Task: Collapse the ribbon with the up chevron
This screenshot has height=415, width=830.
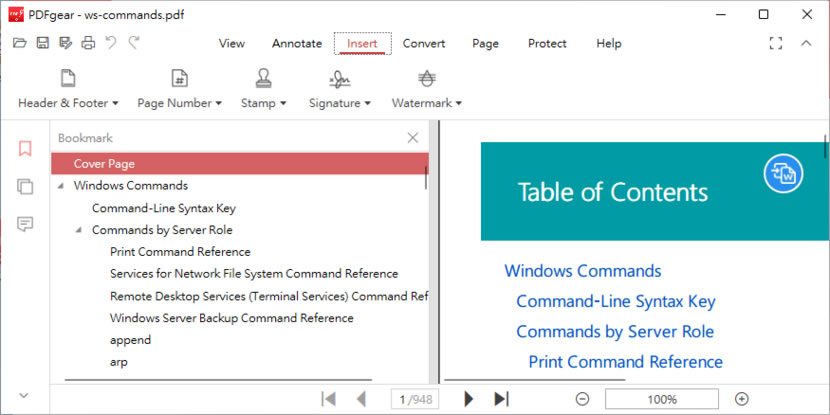Action: (806, 43)
